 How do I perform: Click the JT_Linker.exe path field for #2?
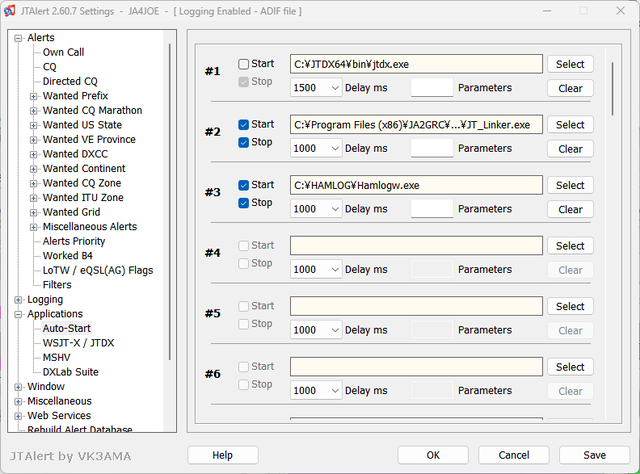[x=416, y=125]
